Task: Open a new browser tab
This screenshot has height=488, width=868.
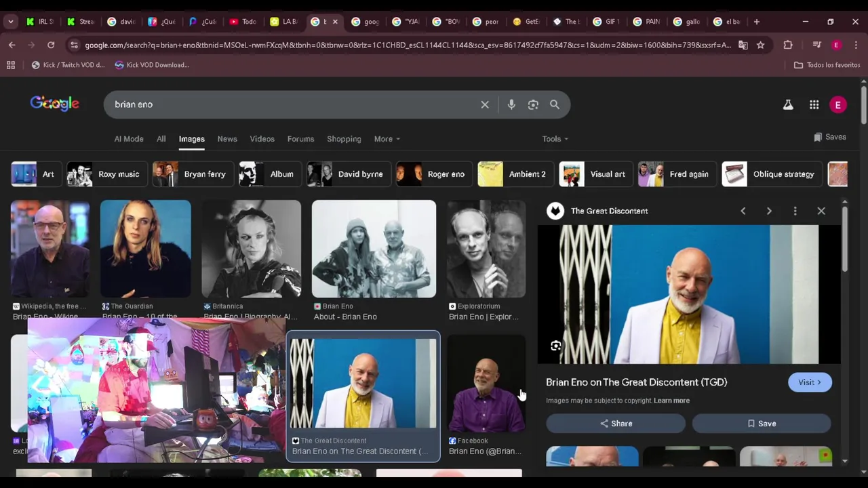Action: point(757,22)
